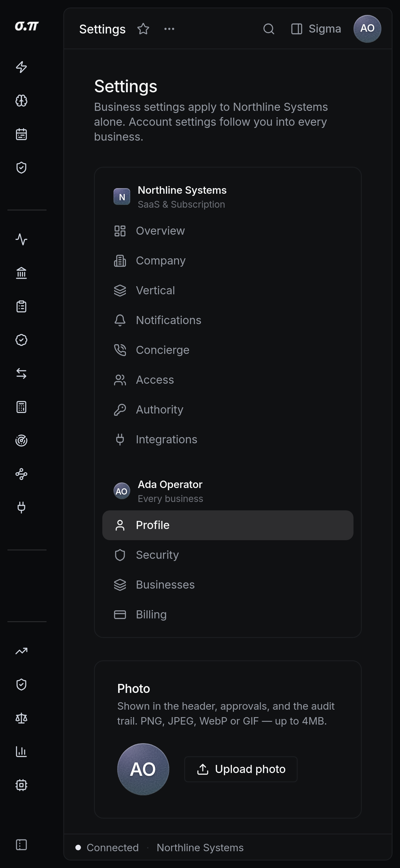Open the AO account avatar menu
The height and width of the screenshot is (868, 400).
click(367, 29)
